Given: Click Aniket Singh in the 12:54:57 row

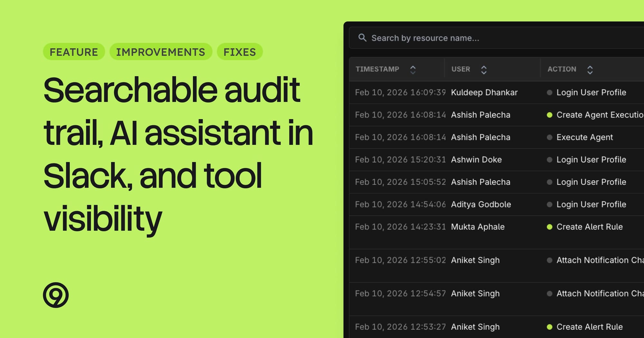Looking at the screenshot, I should pyautogui.click(x=475, y=293).
